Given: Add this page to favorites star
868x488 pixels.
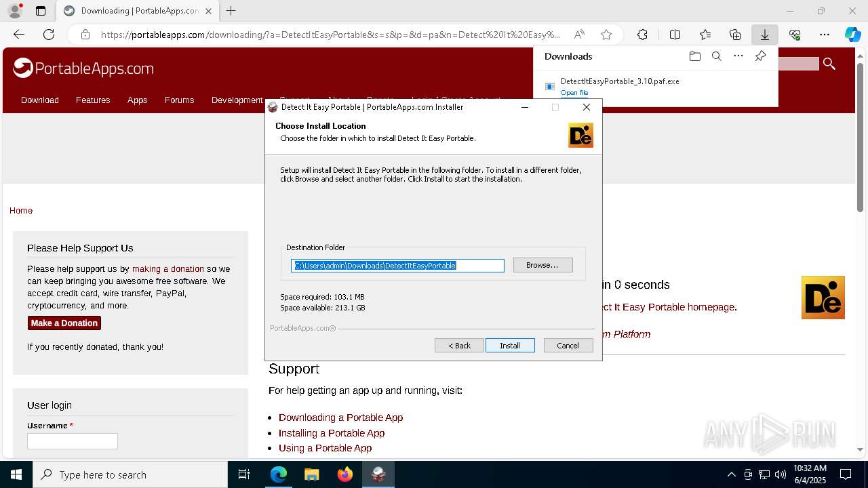Looking at the screenshot, I should (606, 35).
